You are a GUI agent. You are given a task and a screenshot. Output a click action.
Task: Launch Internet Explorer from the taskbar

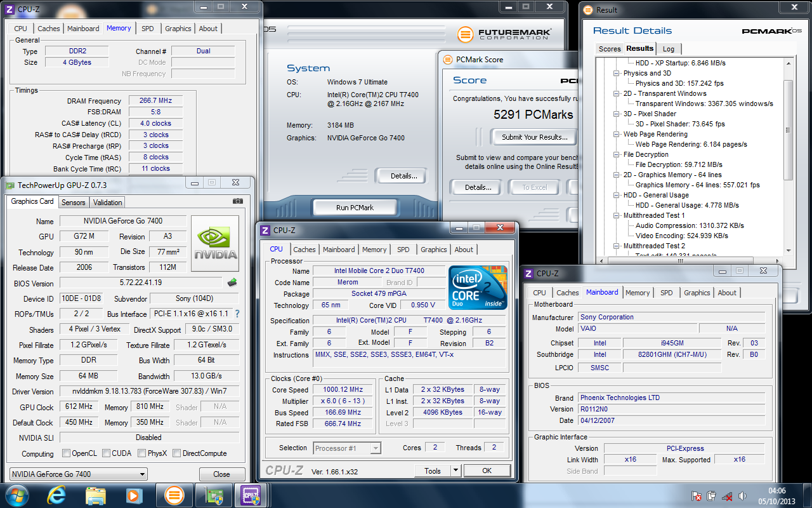click(57, 495)
